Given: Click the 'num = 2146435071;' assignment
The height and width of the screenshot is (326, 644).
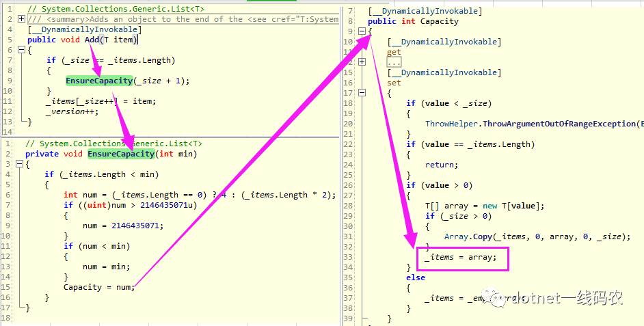Looking at the screenshot, I should coord(123,226).
